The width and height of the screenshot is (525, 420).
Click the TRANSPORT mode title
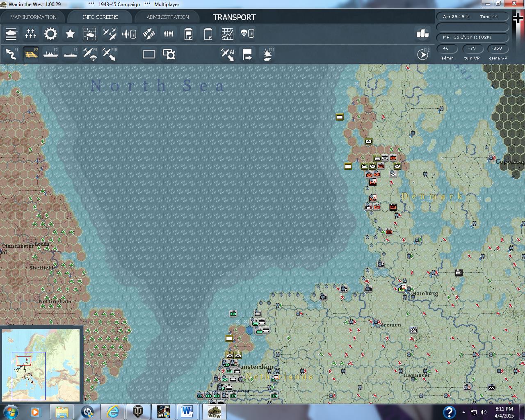pyautogui.click(x=234, y=17)
